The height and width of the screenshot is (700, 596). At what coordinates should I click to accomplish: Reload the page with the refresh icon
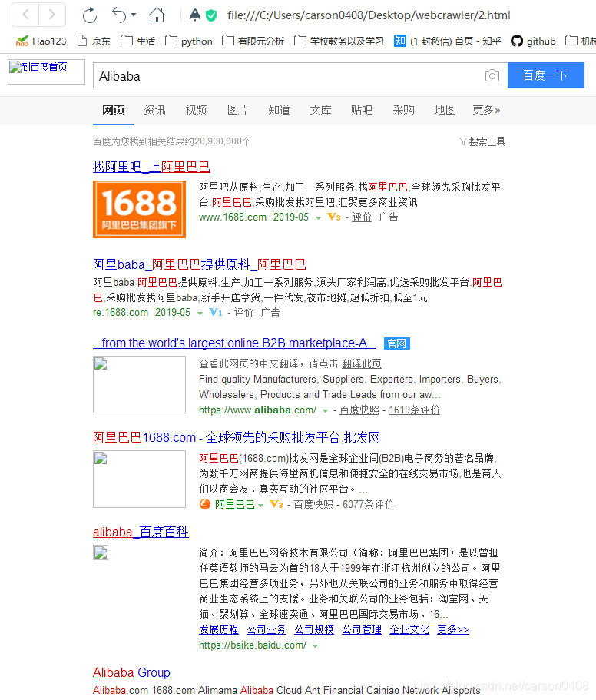(x=90, y=15)
